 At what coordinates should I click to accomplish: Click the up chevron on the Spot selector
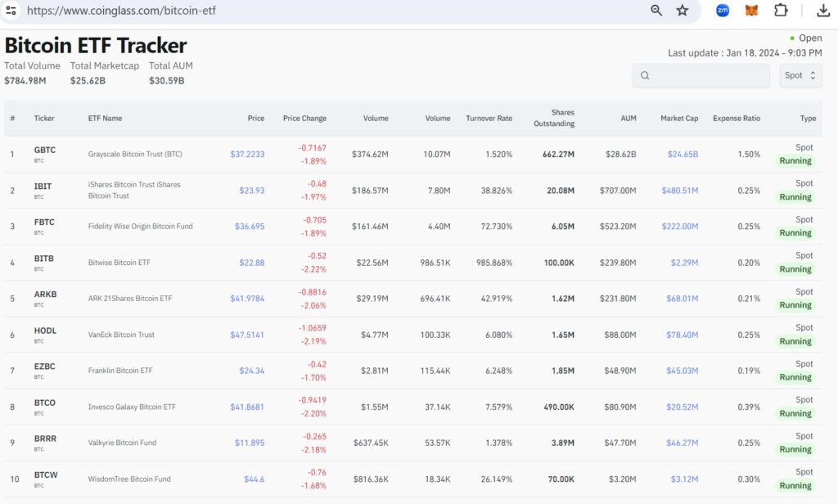(x=813, y=71)
